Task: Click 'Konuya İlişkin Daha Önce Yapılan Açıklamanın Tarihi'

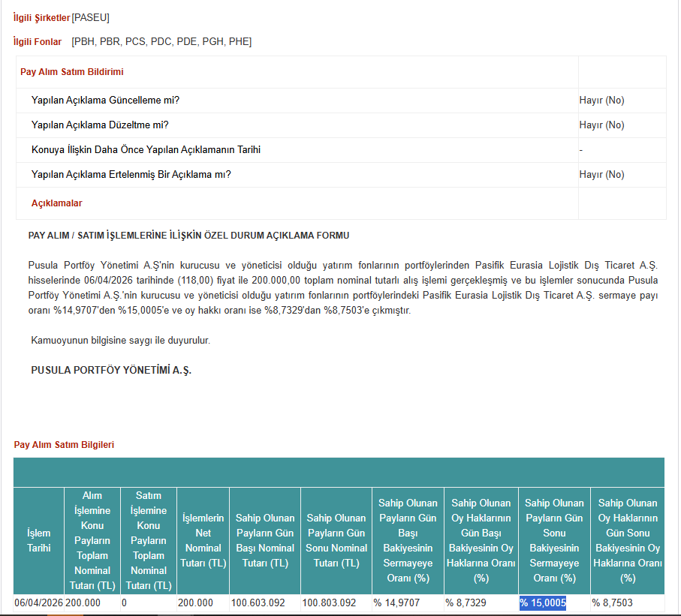Action: (x=146, y=150)
